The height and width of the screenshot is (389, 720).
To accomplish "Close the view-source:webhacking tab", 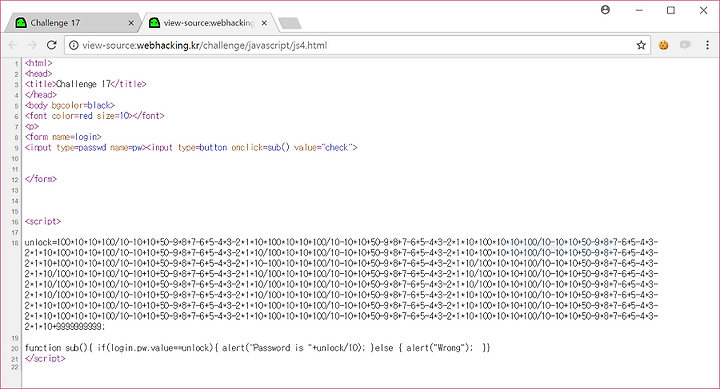I will (x=264, y=23).
